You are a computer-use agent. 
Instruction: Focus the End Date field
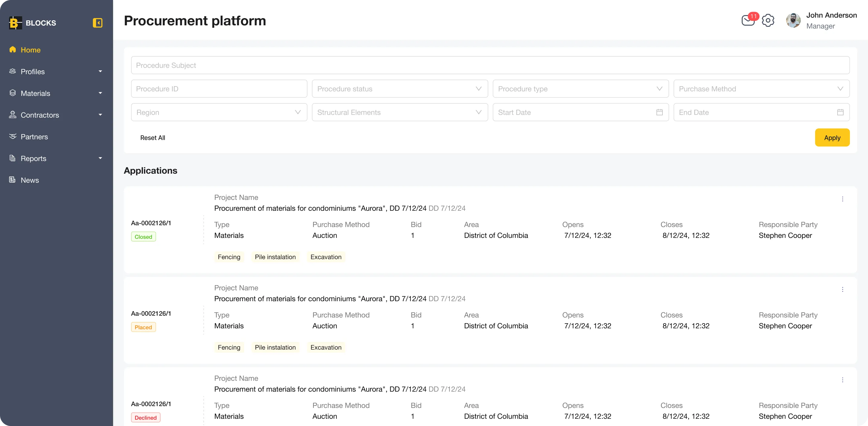pos(762,112)
